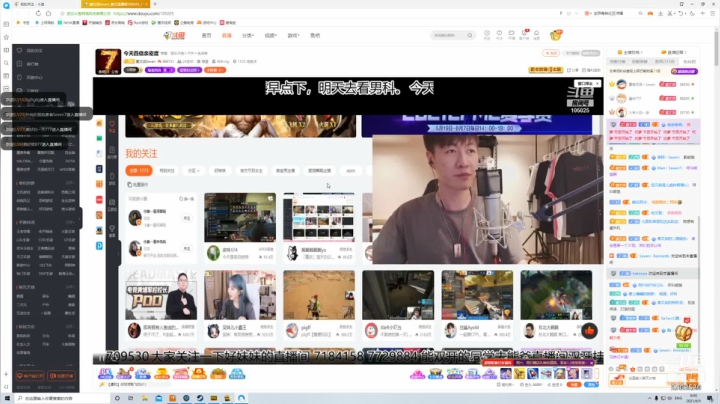Open watch history clock icon
Screen dimensions: 720x404
point(487,34)
